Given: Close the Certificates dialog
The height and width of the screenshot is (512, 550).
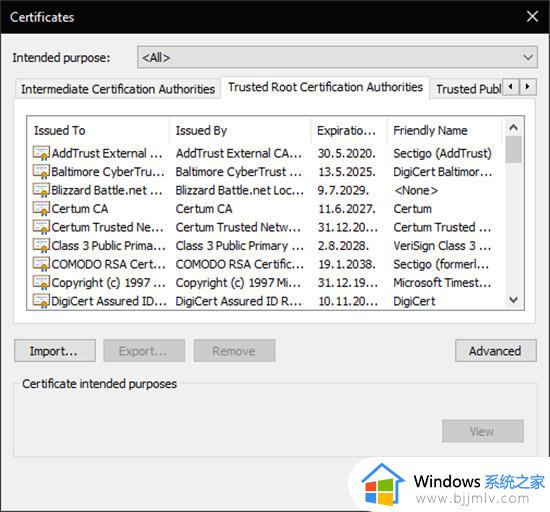Looking at the screenshot, I should (x=532, y=16).
